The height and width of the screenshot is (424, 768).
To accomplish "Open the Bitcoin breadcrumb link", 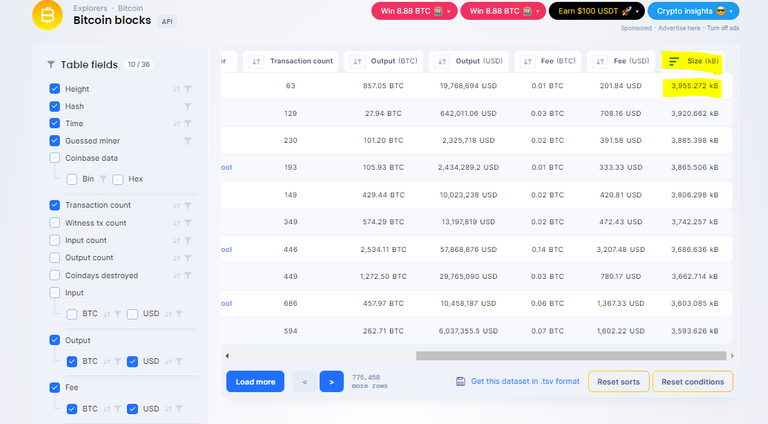I will coord(130,8).
